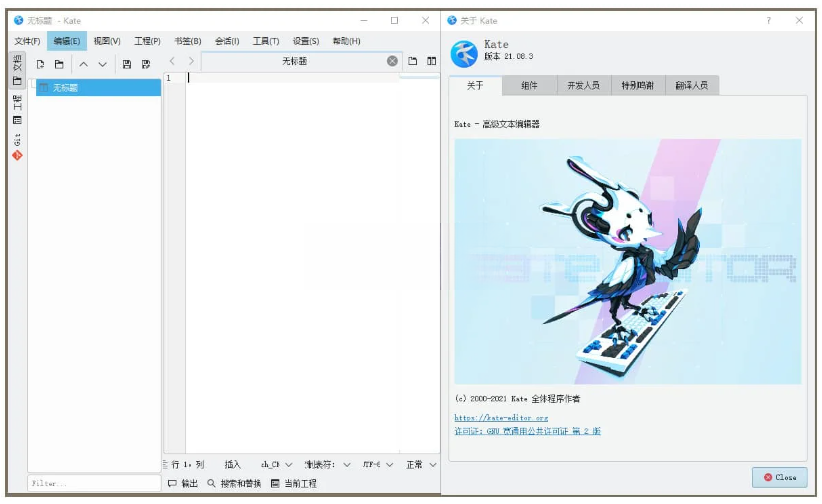Open the kate-editor.org link

[x=501, y=417]
